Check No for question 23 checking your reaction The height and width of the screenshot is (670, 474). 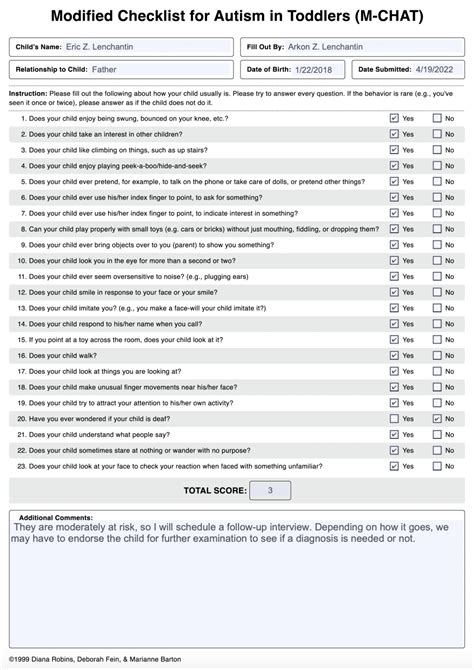(437, 466)
